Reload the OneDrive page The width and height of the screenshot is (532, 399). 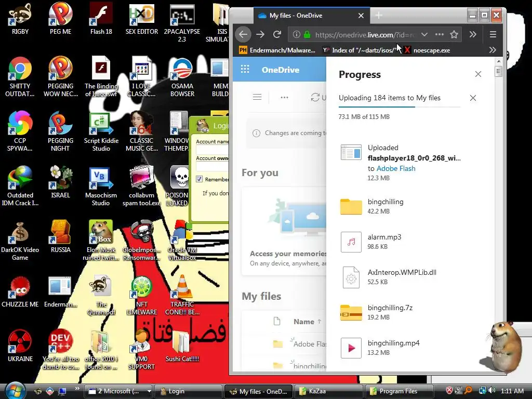277,34
